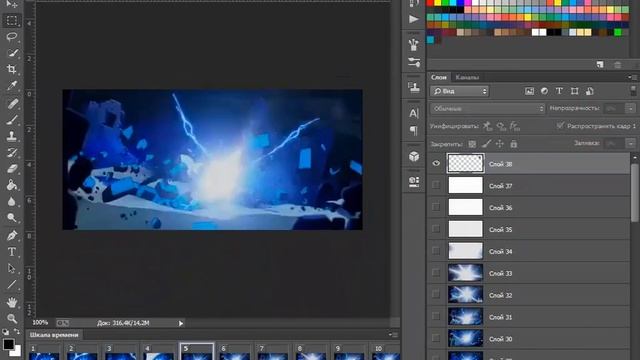
Task: Toggle the layer filter on/off switch
Action: [x=633, y=91]
